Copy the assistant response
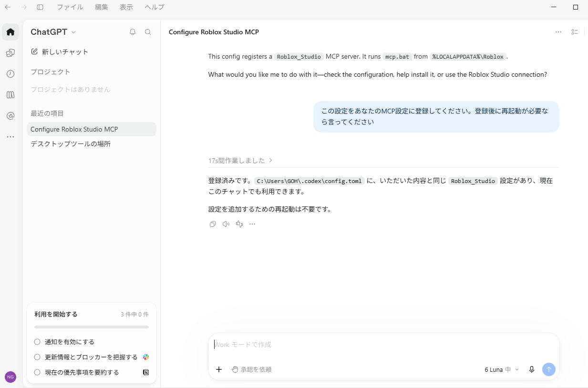 click(x=213, y=224)
